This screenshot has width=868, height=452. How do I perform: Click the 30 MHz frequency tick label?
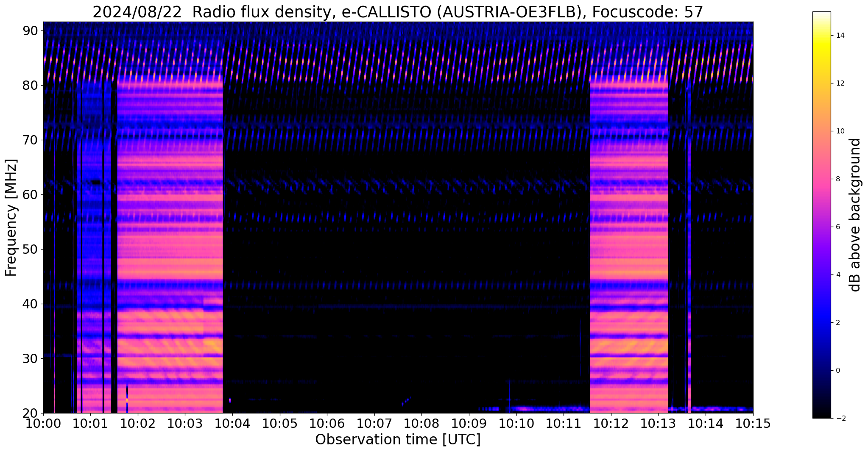[31, 359]
